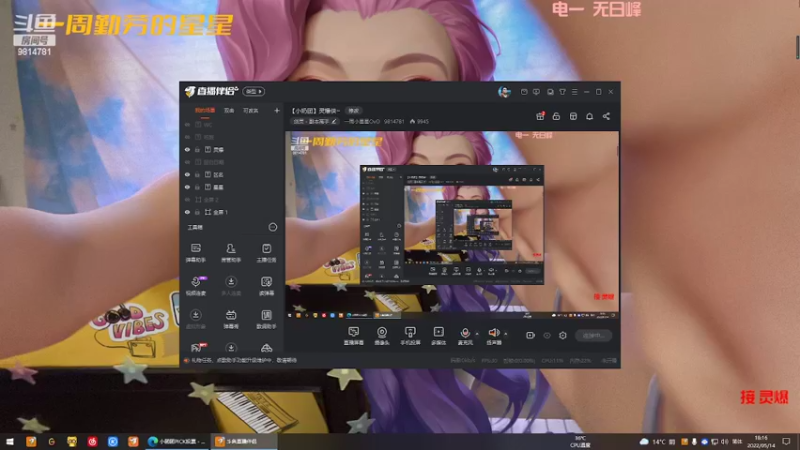Click the store box icon beside the bell
The image size is (800, 450).
coord(573,116)
